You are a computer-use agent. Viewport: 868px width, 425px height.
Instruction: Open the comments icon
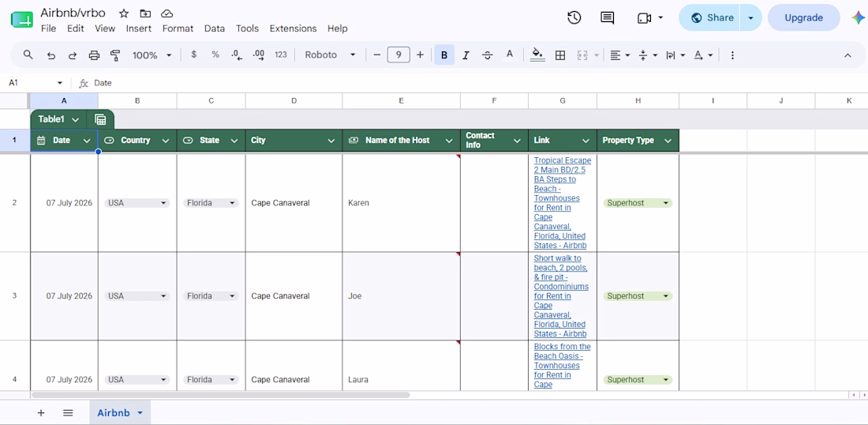tap(608, 17)
